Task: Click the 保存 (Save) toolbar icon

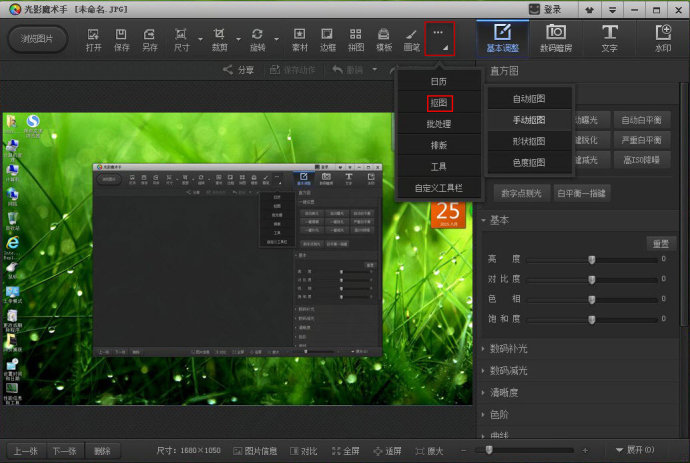Action: point(122,38)
